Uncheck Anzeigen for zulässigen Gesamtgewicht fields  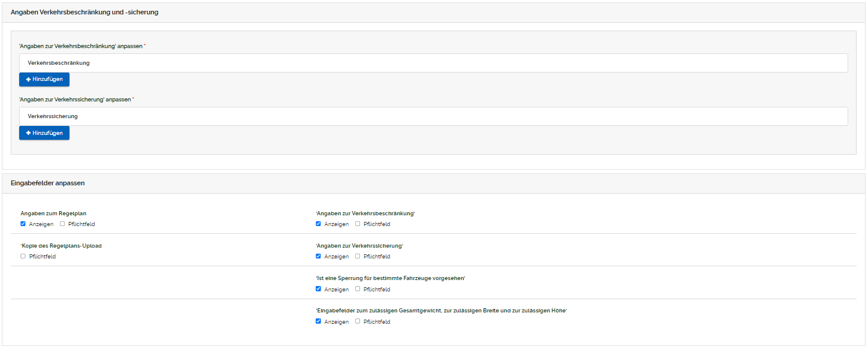(x=318, y=321)
